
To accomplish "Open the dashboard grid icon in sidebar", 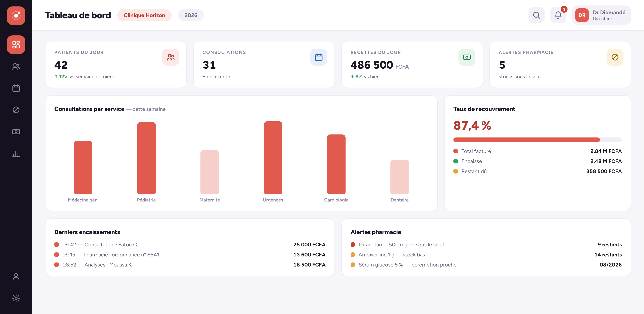I will click(x=16, y=45).
